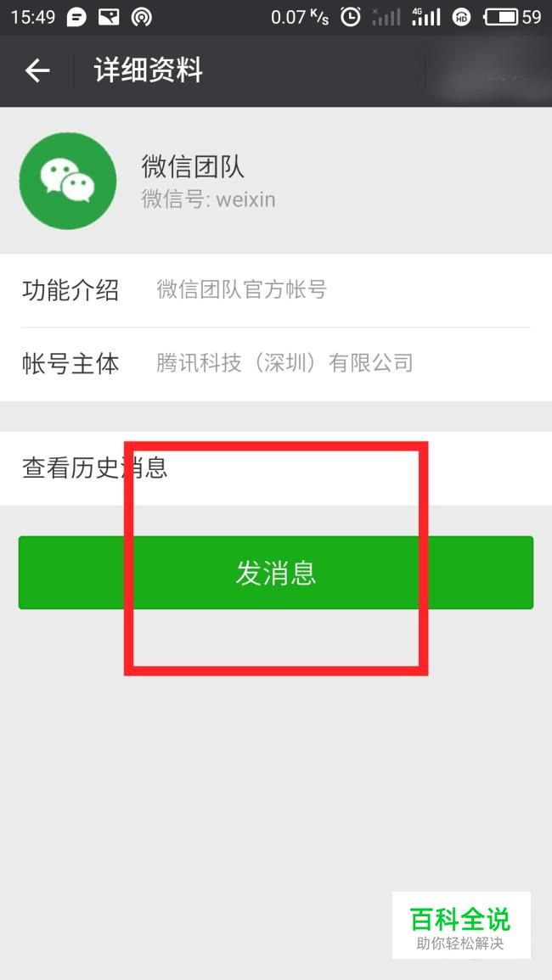
Task: Open the WeChat Team green avatar
Action: pos(68,181)
